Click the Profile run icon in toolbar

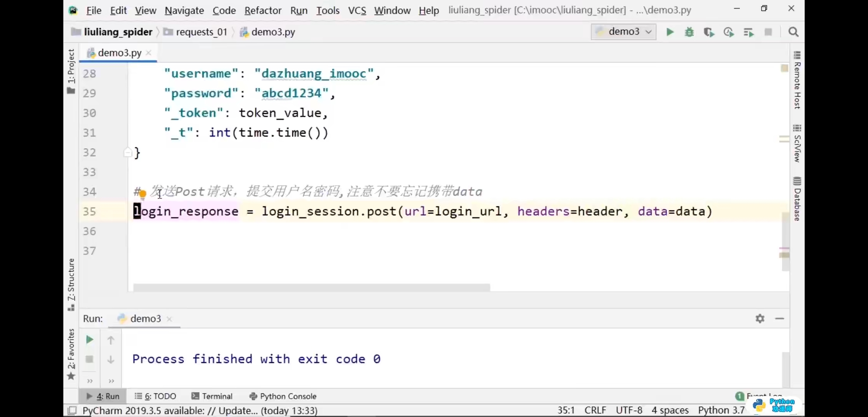[x=729, y=32]
